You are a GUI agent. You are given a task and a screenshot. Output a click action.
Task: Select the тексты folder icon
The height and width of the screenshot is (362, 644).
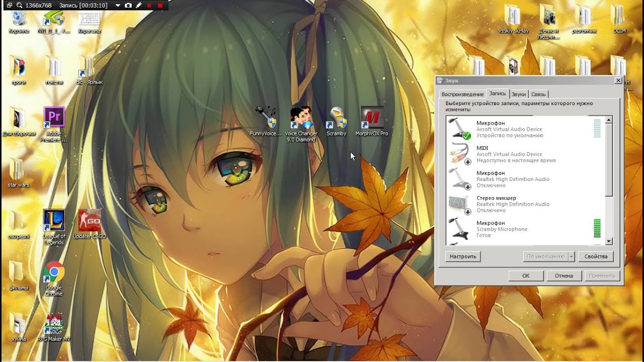tap(54, 70)
